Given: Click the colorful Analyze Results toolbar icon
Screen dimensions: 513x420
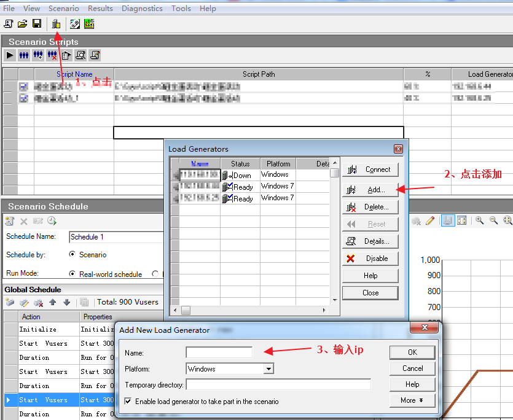Looking at the screenshot, I should click(x=89, y=24).
